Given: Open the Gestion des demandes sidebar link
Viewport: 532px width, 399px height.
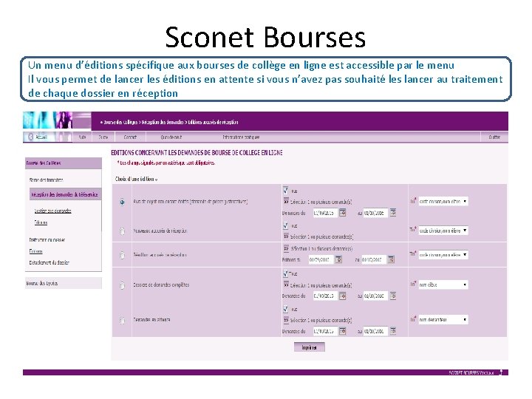Looking at the screenshot, I should click(x=52, y=211).
